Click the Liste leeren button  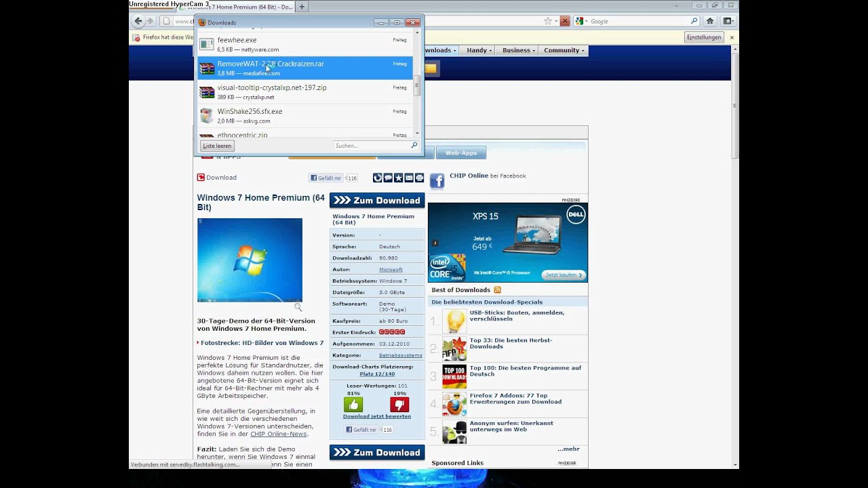tap(217, 146)
